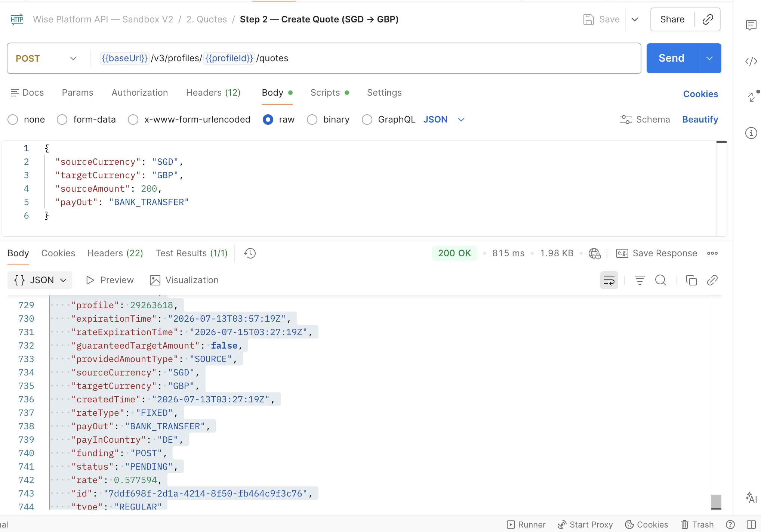Click the 200 OK status badge

[455, 253]
